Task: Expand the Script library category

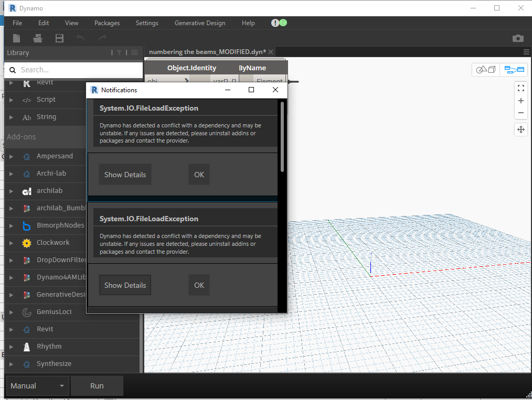Action: [11, 100]
